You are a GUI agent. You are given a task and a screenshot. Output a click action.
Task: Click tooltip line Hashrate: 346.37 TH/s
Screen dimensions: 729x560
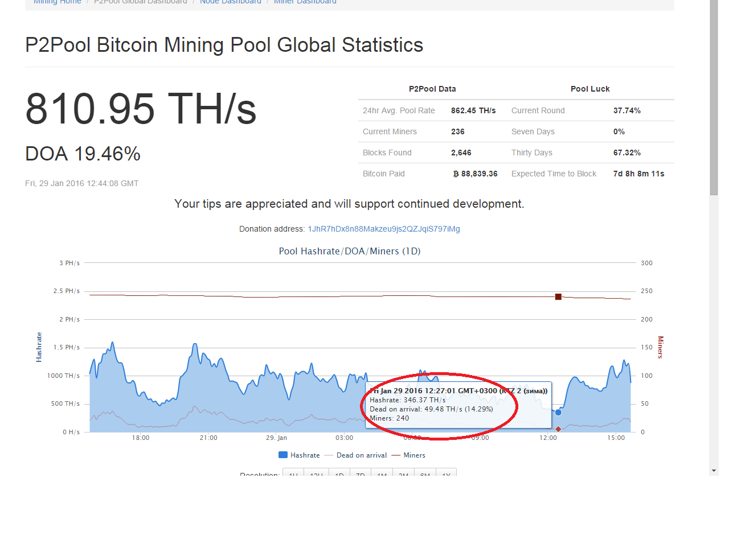tap(408, 400)
